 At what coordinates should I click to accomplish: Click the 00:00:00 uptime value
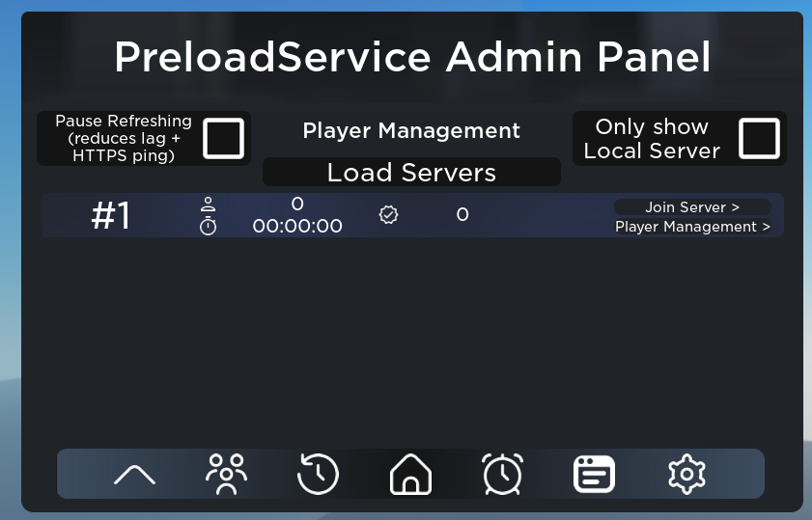297,226
